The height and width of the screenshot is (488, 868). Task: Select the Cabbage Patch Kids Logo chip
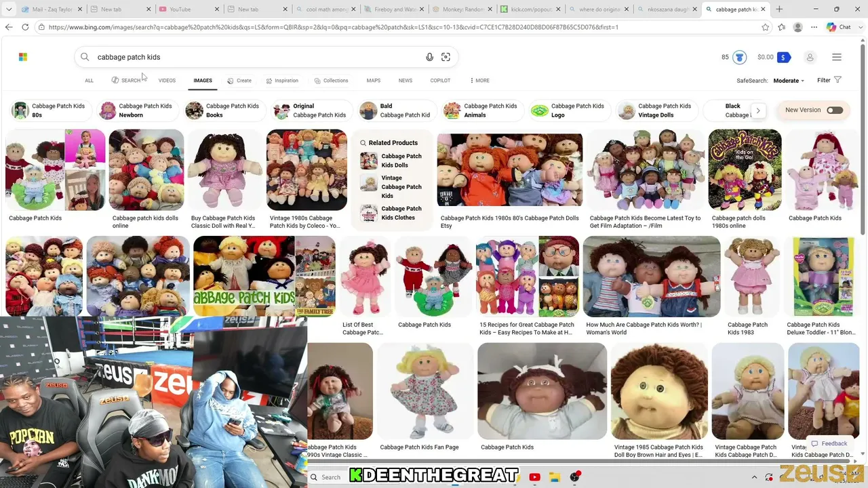tap(570, 110)
